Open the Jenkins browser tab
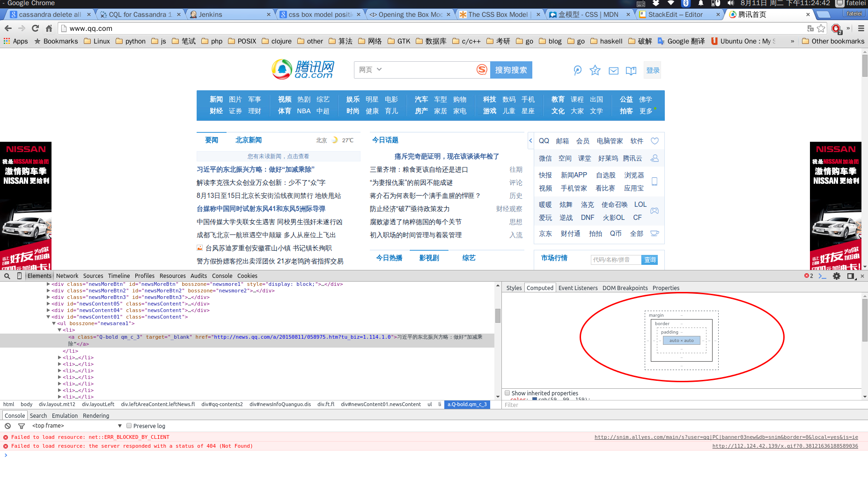 point(229,15)
